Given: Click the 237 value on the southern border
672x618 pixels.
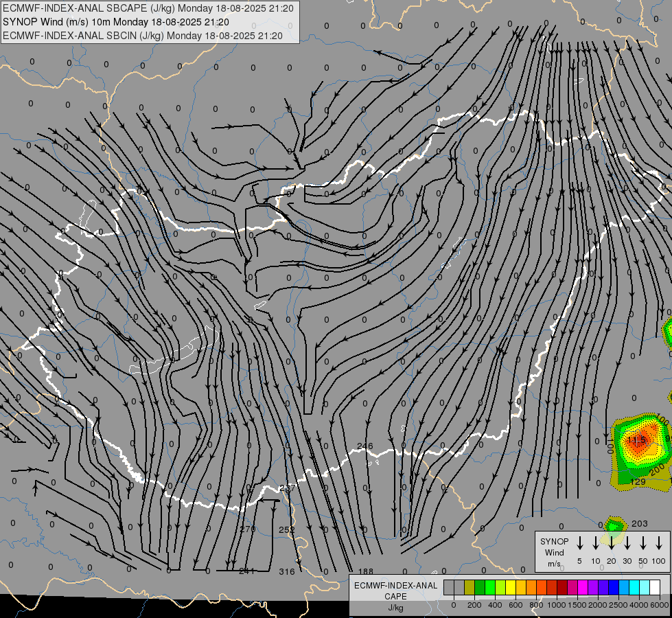Looking at the screenshot, I should 287,488.
